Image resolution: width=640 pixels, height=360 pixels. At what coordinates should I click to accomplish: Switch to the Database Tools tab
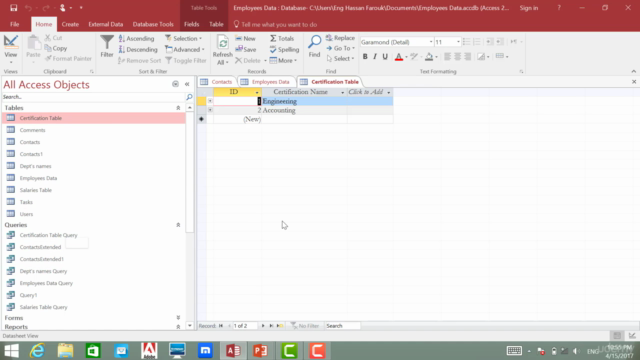(153, 24)
